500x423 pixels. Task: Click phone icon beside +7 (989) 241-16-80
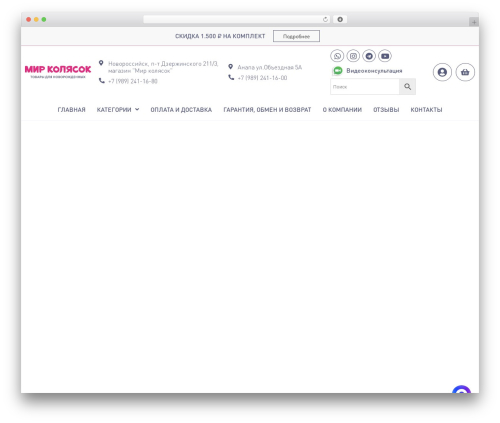click(102, 81)
